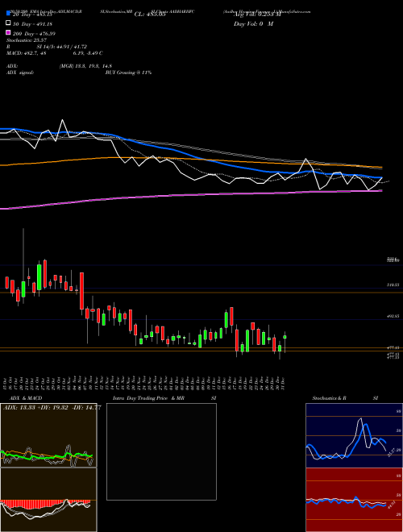Click the 'SI 14/3: 44.91 / 41.72' reading
Screen dimensions: 403x532
(x=62, y=47)
